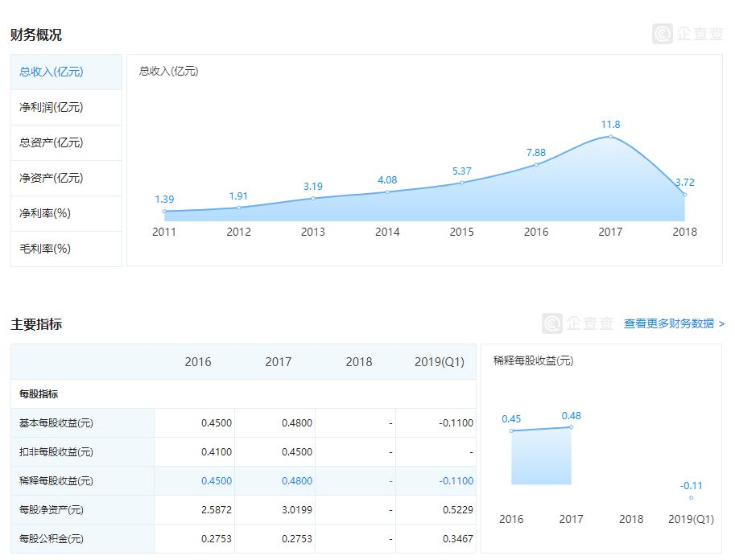This screenshot has height=560, width=735.
Task: Select the 总收入(亿元) sidebar tab
Action: pyautogui.click(x=50, y=72)
